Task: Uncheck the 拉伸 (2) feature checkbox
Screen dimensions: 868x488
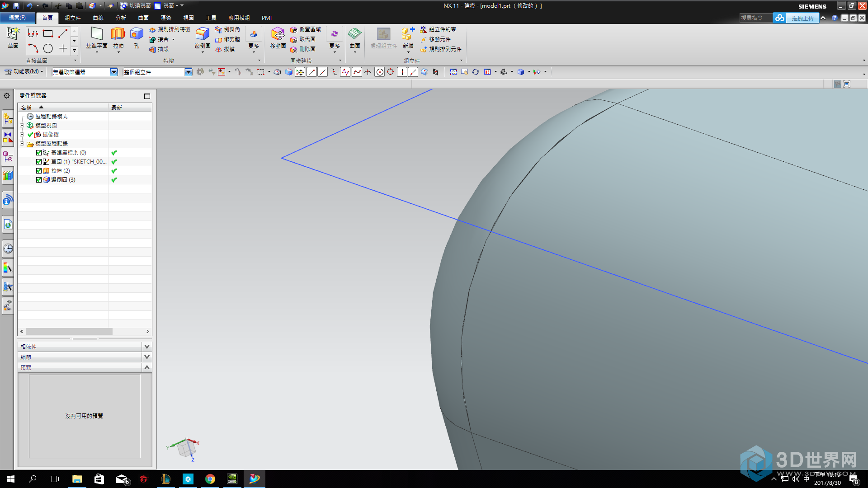Action: [x=39, y=171]
